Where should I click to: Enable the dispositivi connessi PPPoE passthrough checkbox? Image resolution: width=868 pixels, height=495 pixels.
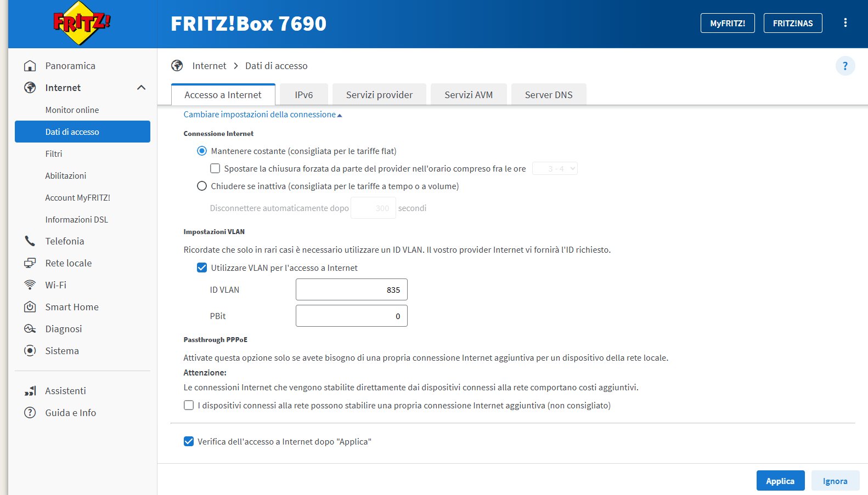(x=189, y=405)
